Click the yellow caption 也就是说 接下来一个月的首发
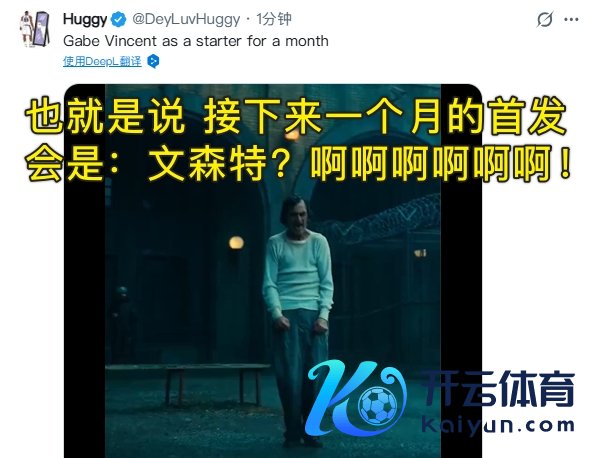 tap(295, 116)
